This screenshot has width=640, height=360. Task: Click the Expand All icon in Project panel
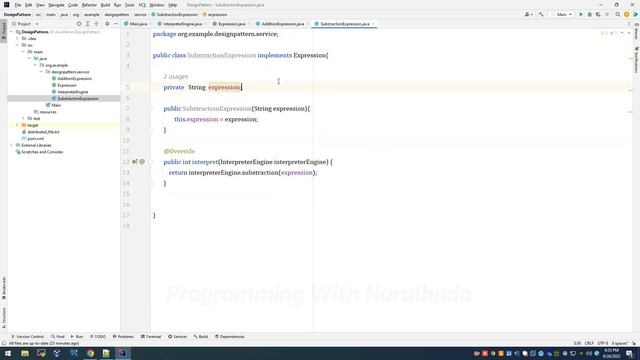coord(87,24)
